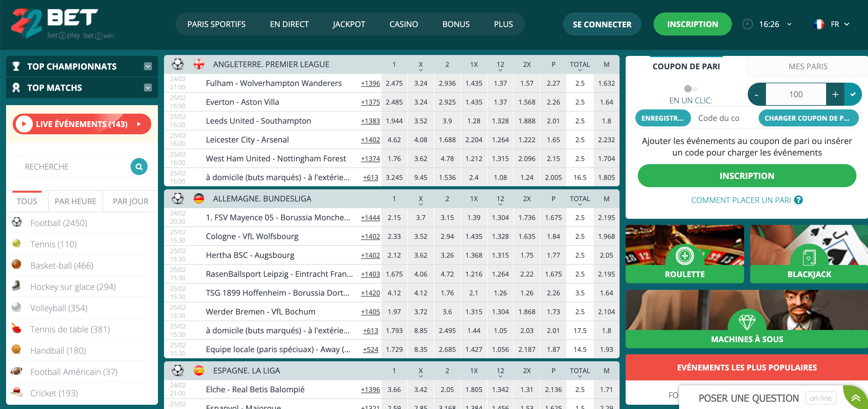Open Plus menu item
The width and height of the screenshot is (868, 409).
click(504, 24)
